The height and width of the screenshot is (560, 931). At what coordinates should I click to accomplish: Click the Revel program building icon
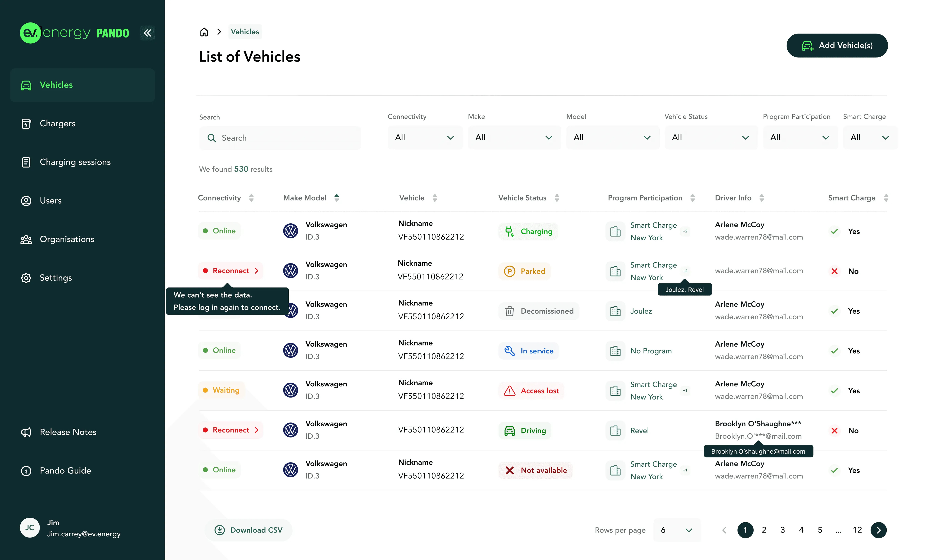(615, 430)
